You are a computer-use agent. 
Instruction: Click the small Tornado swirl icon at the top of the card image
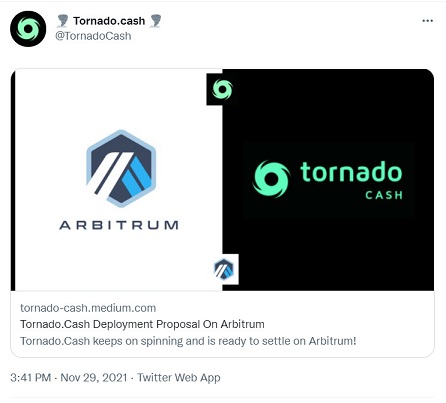pos(222,89)
